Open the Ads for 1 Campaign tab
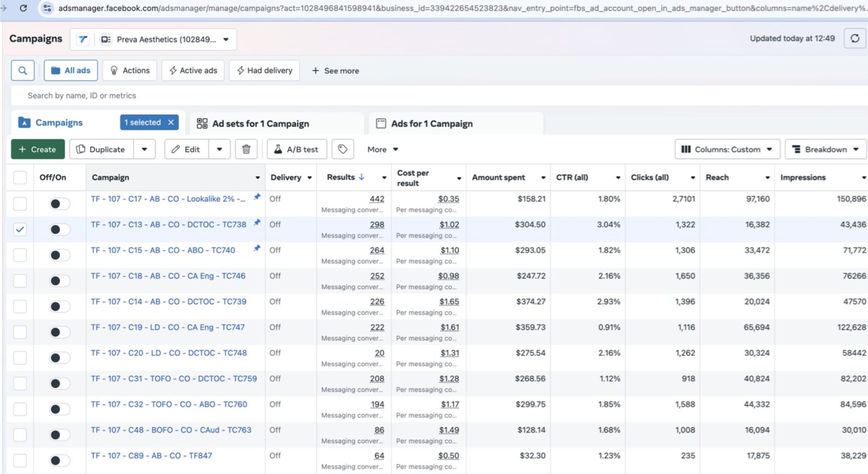The width and height of the screenshot is (868, 474). tap(431, 124)
